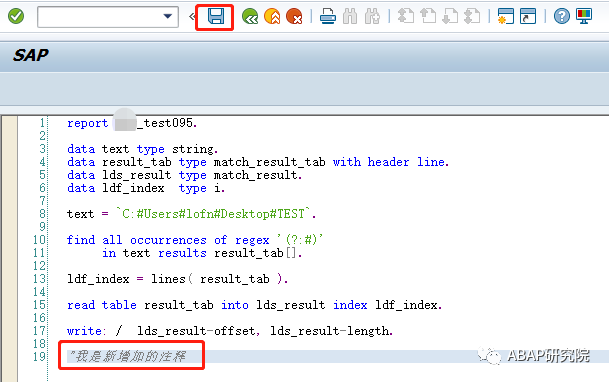Exit using the yellow up-arrow icon
The width and height of the screenshot is (609, 382).
(x=272, y=17)
